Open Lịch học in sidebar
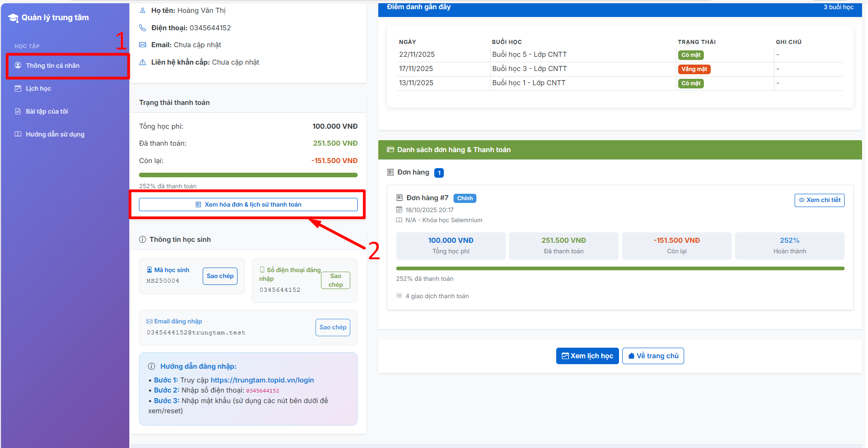Screen dimensions: 868x448 click(38, 88)
